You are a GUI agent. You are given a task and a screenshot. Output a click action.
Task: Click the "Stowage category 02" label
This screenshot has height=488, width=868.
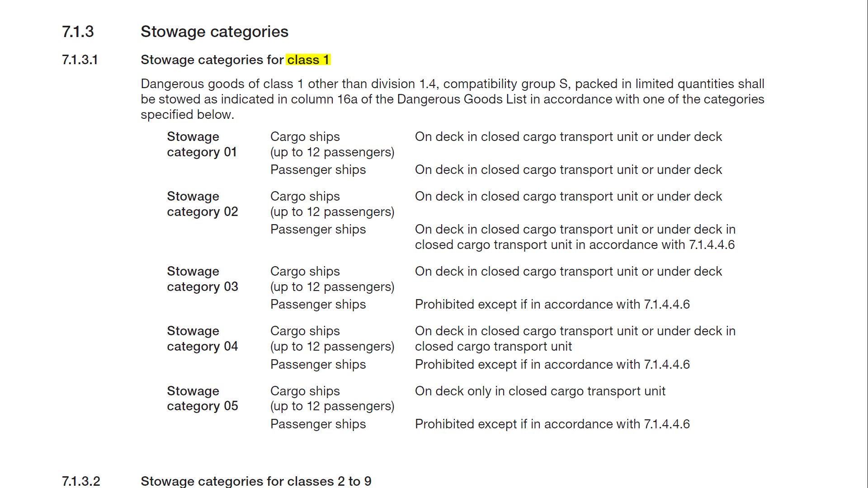202,204
